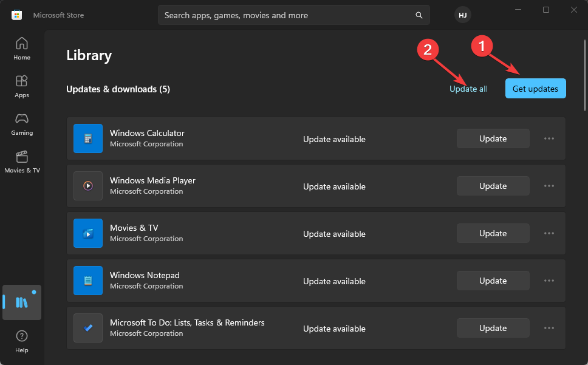Select the Windows Notepad title text
This screenshot has width=588, height=365.
click(x=145, y=275)
